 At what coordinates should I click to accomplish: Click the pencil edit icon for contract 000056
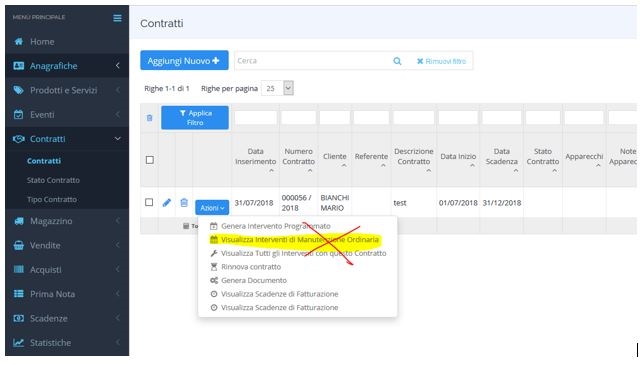pos(167,203)
